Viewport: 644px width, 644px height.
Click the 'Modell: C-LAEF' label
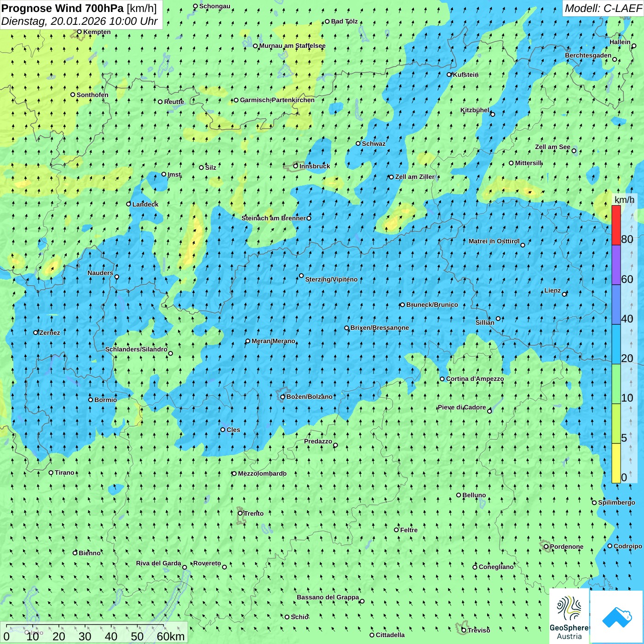click(x=603, y=8)
